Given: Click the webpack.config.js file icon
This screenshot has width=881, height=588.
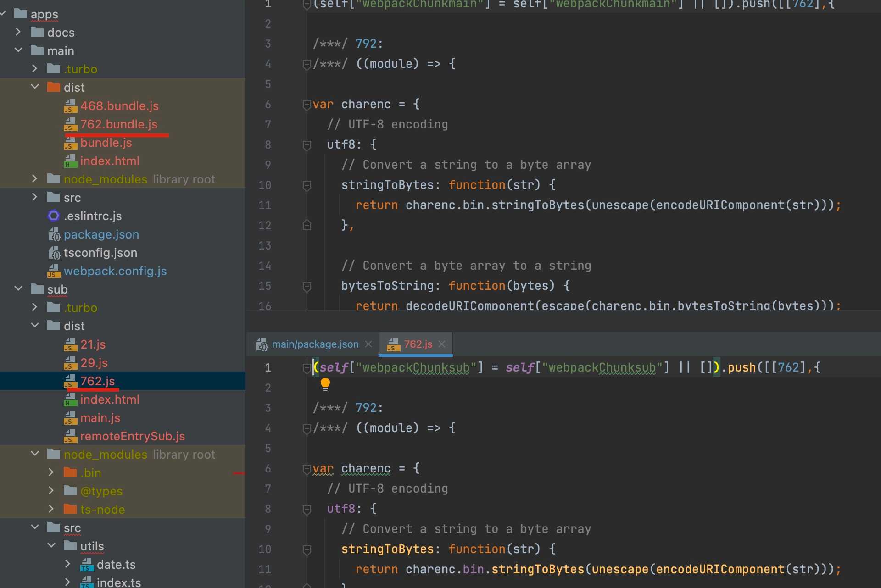Looking at the screenshot, I should tap(54, 271).
